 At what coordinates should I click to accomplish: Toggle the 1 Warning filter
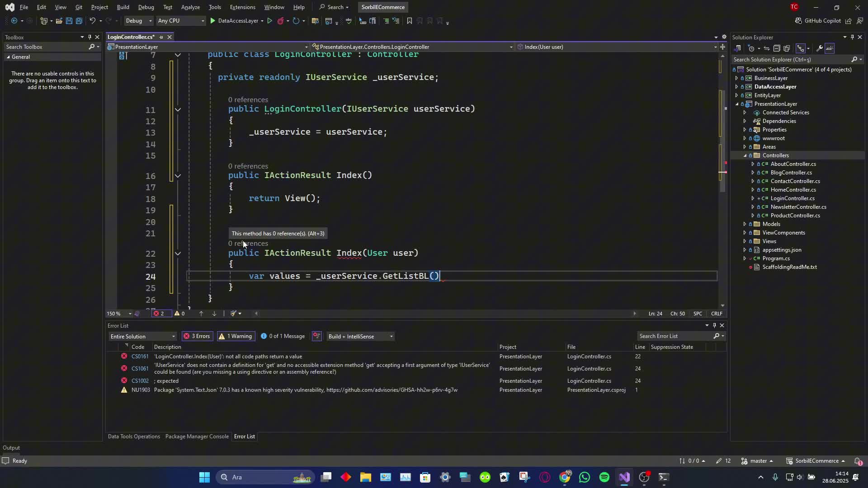pos(235,336)
